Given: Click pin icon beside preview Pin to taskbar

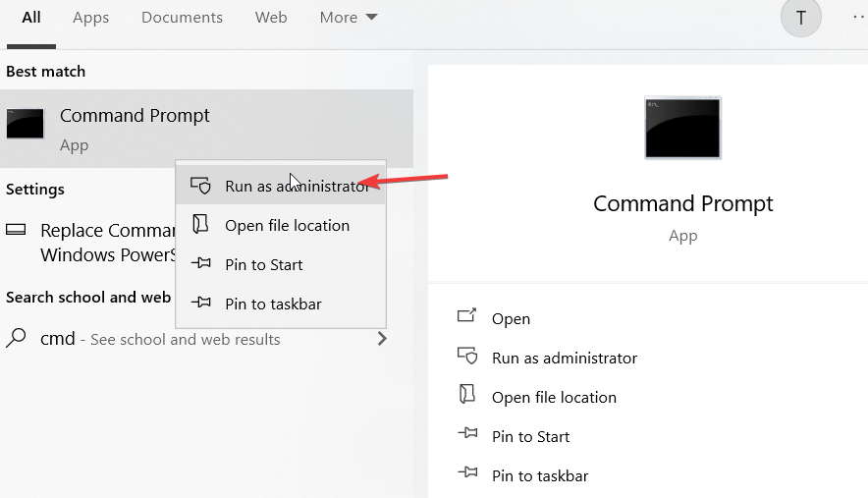Looking at the screenshot, I should 467,472.
